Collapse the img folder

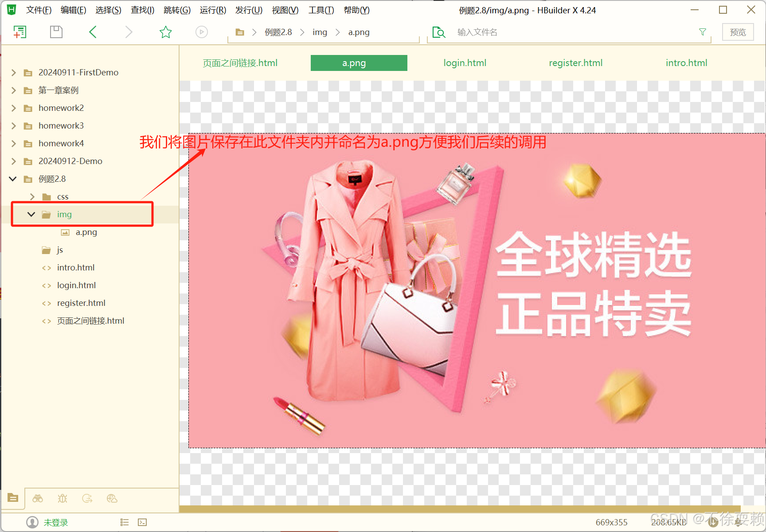[31, 214]
